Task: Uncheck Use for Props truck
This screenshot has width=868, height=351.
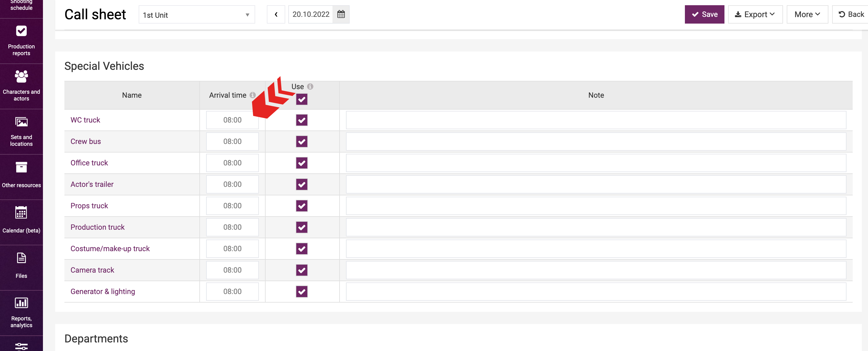Action: (301, 206)
